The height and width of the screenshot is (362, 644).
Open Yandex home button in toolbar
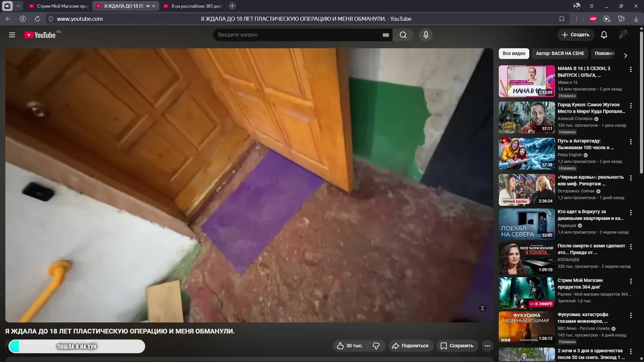[x=23, y=19]
